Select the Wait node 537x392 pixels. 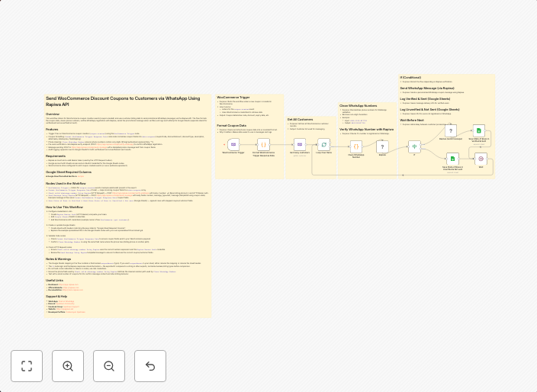[x=481, y=159]
